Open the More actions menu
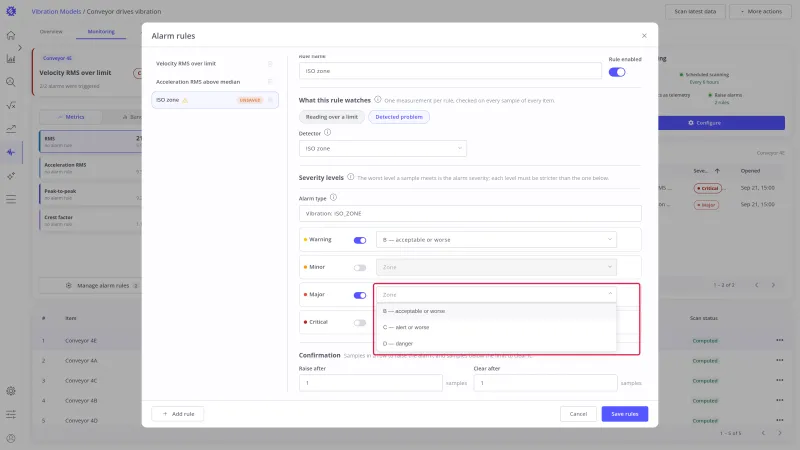Screen dimensions: 800x450 (x=761, y=11)
